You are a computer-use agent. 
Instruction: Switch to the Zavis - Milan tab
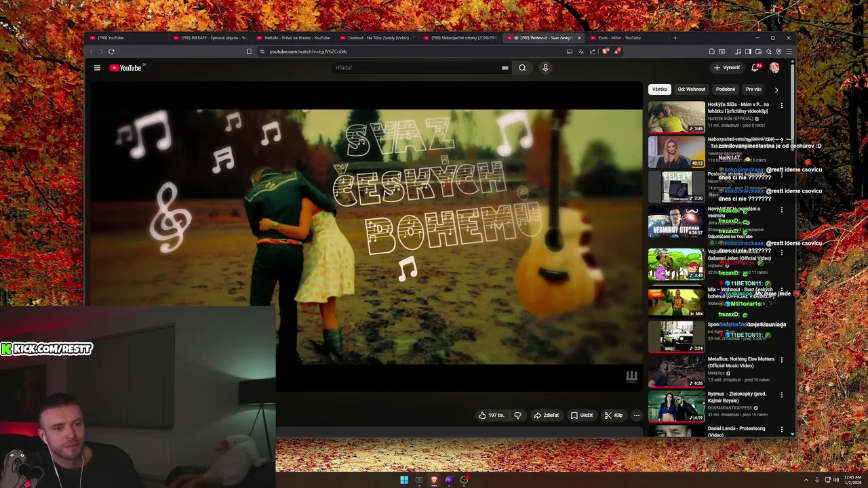627,38
